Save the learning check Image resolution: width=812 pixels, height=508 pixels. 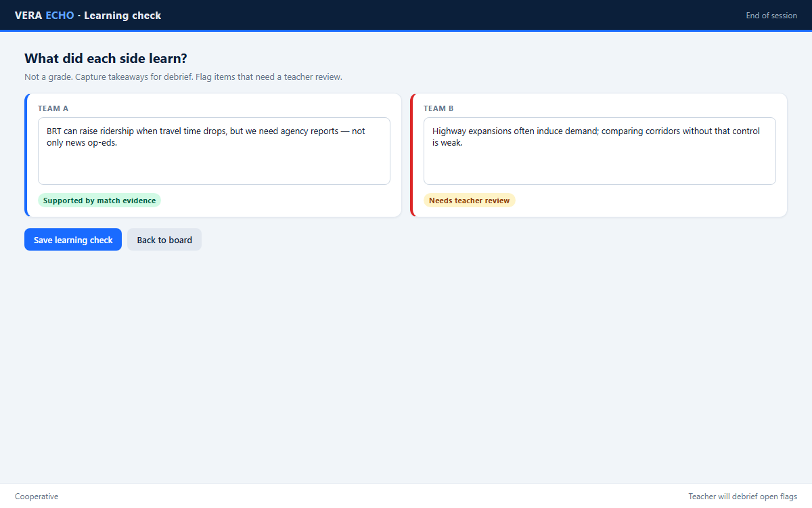coord(73,240)
